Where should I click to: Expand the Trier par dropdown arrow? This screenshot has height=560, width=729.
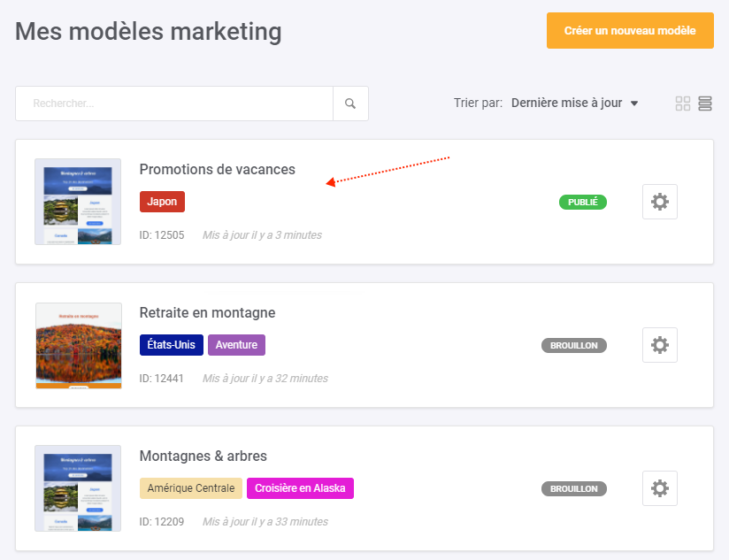634,104
